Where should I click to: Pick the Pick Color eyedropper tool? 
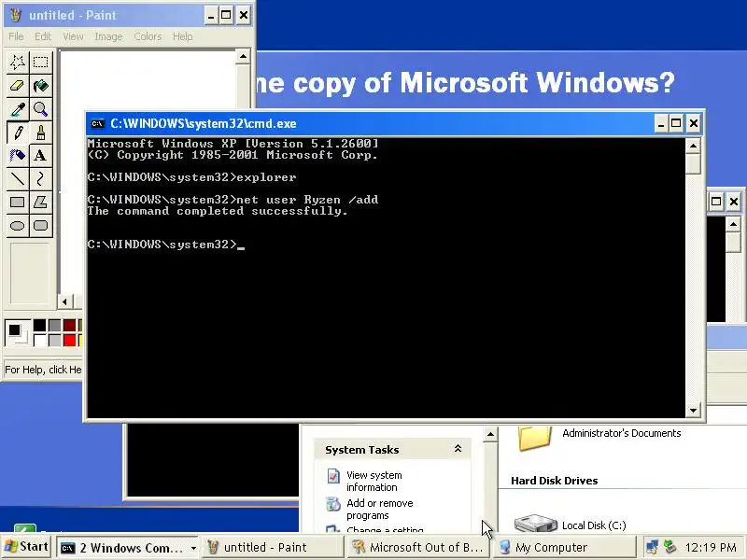point(18,109)
